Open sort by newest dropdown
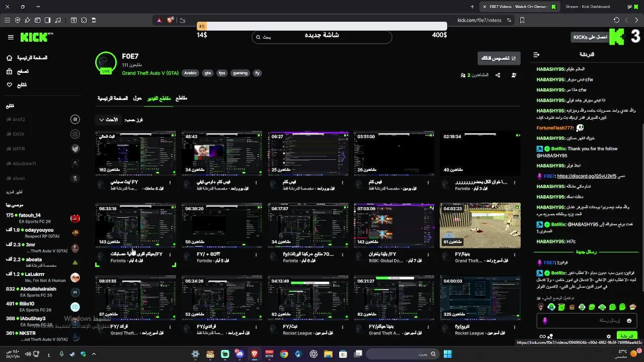The width and height of the screenshot is (644, 362). (x=109, y=120)
